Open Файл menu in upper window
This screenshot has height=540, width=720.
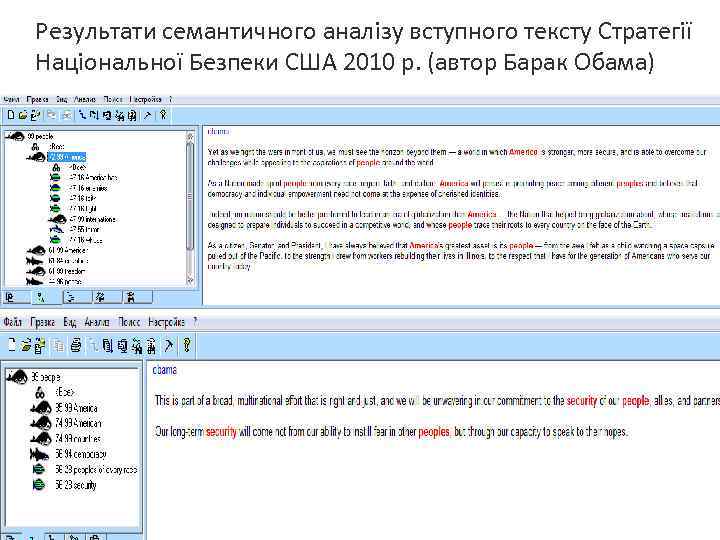pos(11,99)
